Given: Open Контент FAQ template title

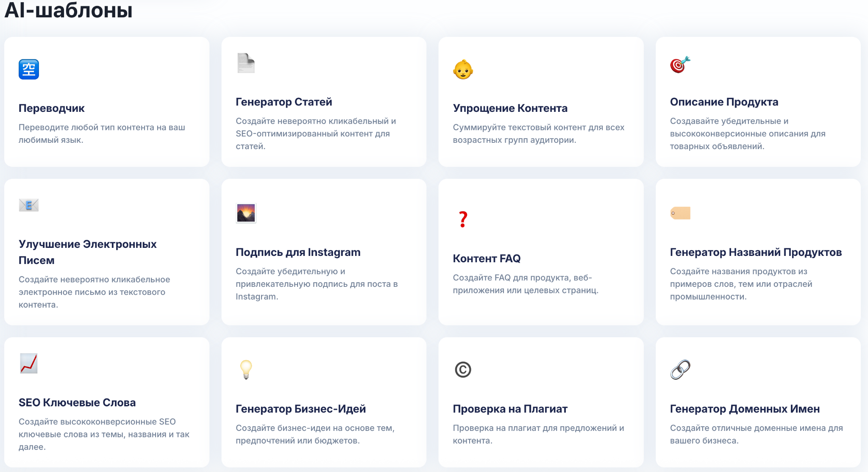Looking at the screenshot, I should (487, 259).
